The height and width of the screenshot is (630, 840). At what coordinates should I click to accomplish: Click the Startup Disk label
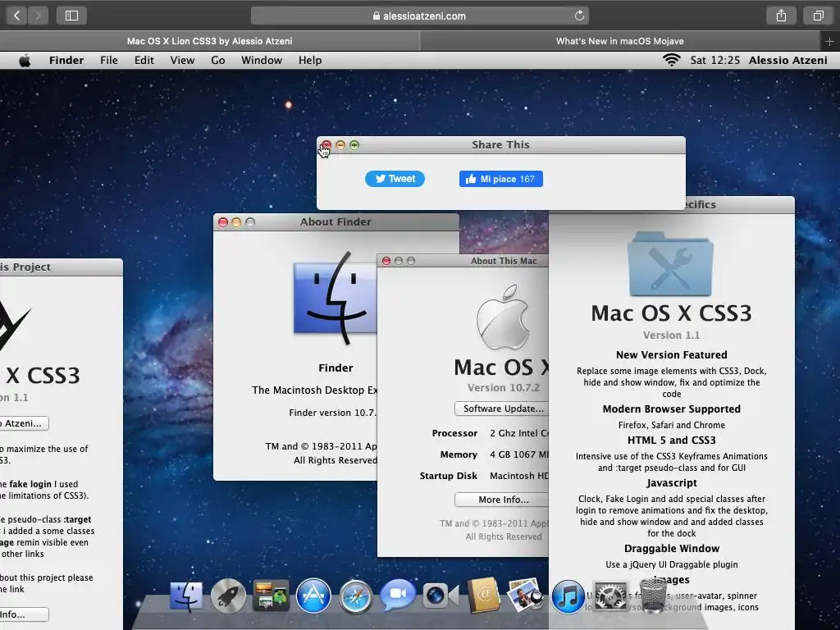(449, 476)
